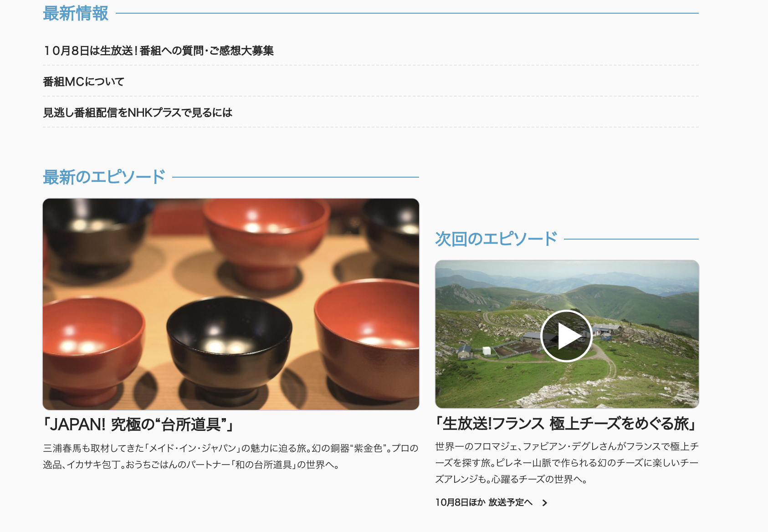Click the 最新のエピソード section heading
768x532 pixels.
coord(104,177)
